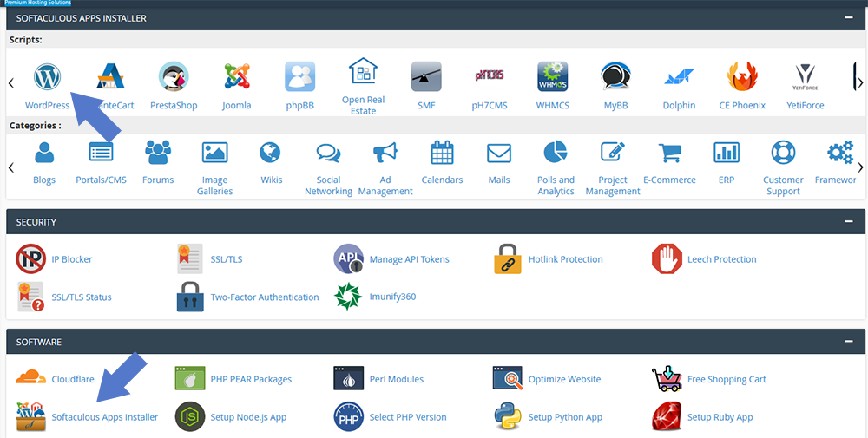Image resolution: width=868 pixels, height=438 pixels.
Task: Open the Blogs category icon
Action: pos(44,152)
